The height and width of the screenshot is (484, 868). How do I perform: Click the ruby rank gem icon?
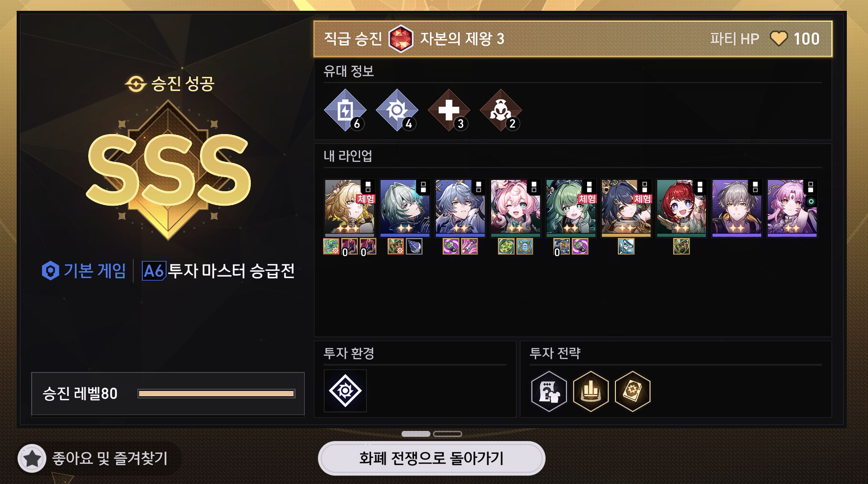point(401,39)
